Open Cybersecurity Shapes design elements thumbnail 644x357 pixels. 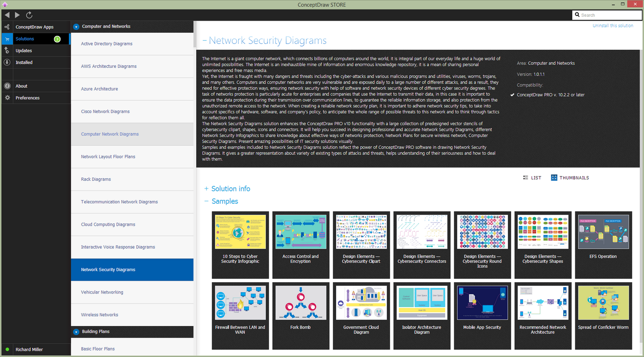(543, 245)
